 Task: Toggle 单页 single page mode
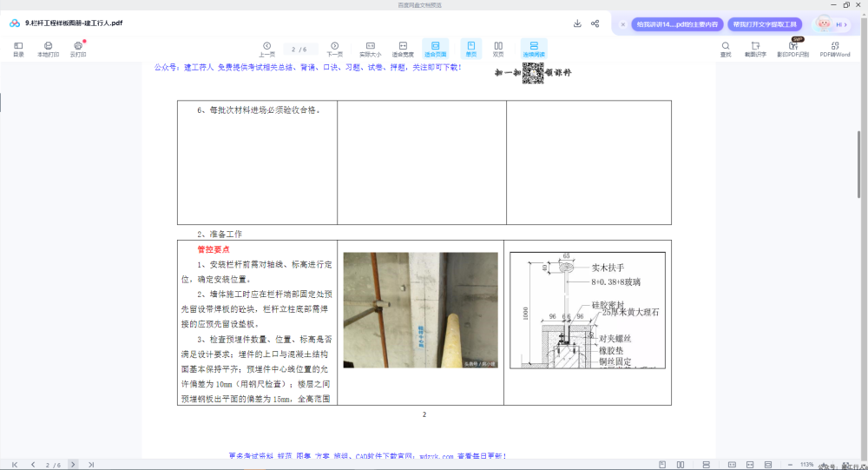click(471, 49)
